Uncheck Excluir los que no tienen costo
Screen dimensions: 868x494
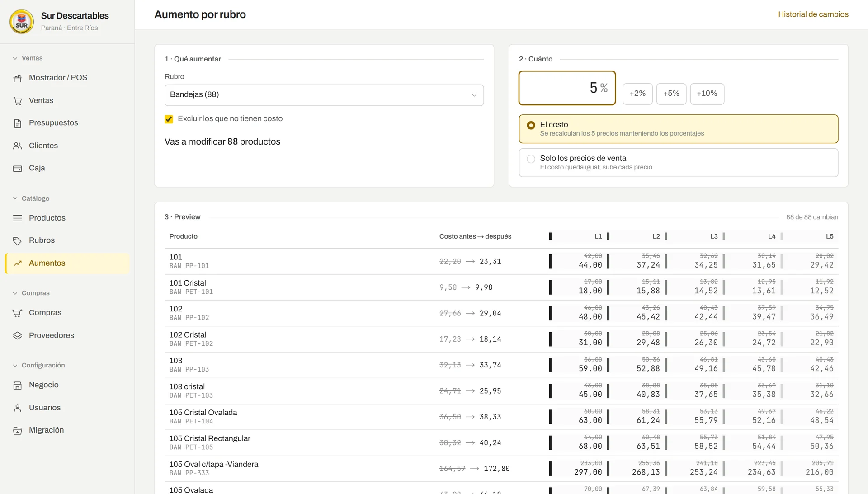(169, 119)
